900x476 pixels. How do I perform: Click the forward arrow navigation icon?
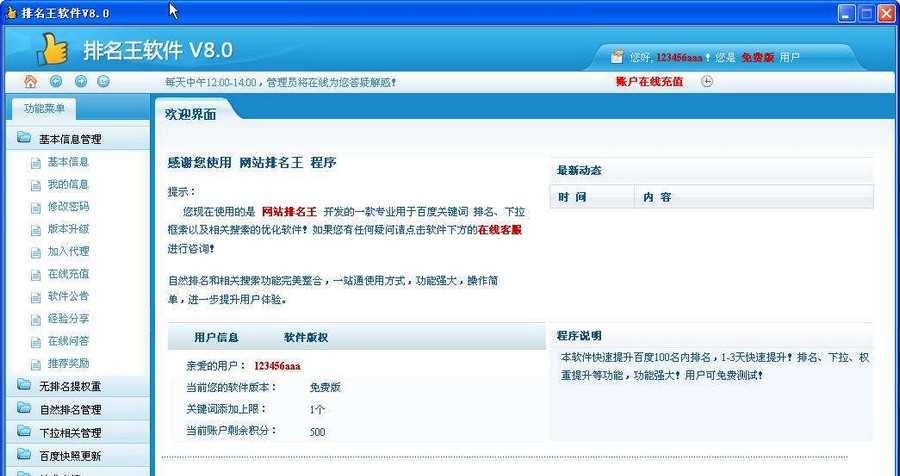click(x=81, y=82)
